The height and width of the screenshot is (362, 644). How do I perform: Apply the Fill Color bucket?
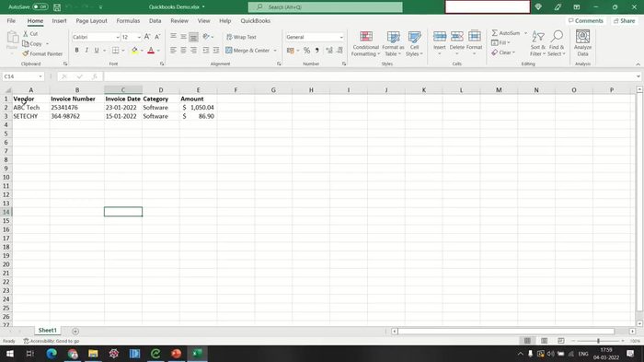coord(134,50)
